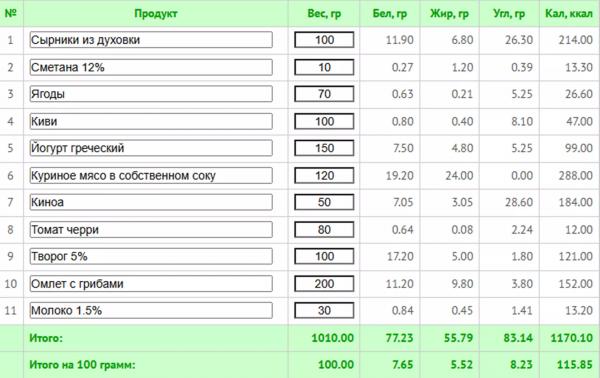The image size is (600, 378).
Task: Focus the product field 'Ягоды'
Action: (x=151, y=94)
